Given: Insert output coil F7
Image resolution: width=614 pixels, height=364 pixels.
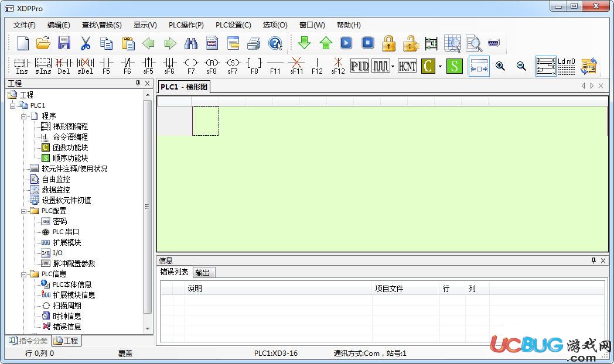Looking at the screenshot, I should tap(190, 66).
